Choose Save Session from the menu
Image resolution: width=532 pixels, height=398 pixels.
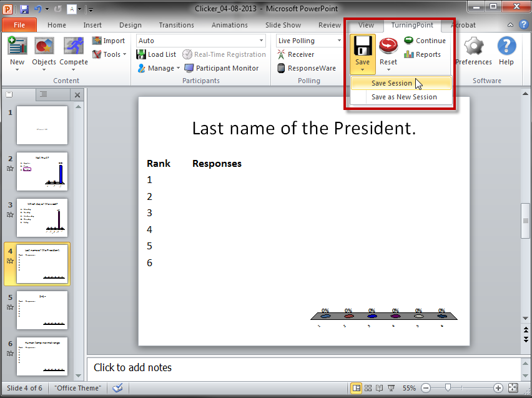tap(401, 83)
